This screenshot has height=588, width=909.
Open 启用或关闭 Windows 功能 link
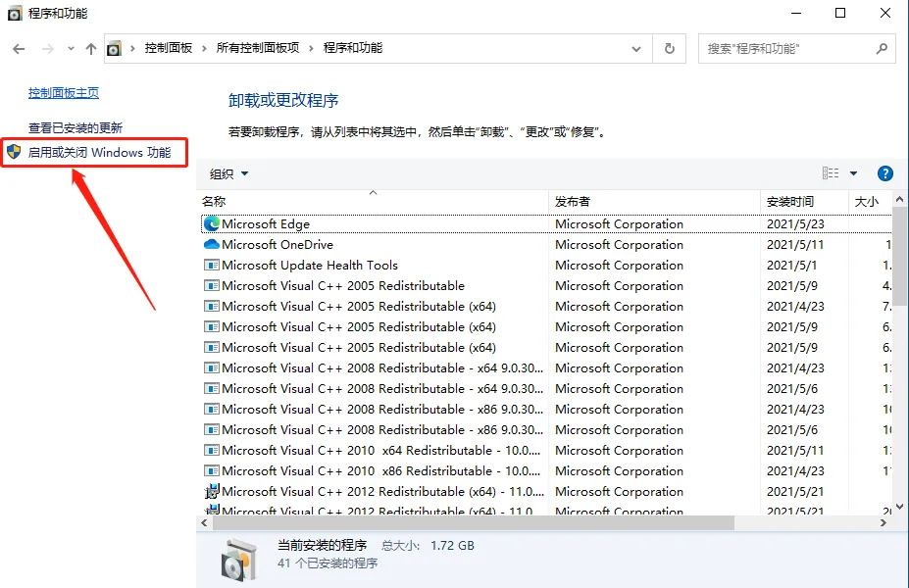pos(99,152)
